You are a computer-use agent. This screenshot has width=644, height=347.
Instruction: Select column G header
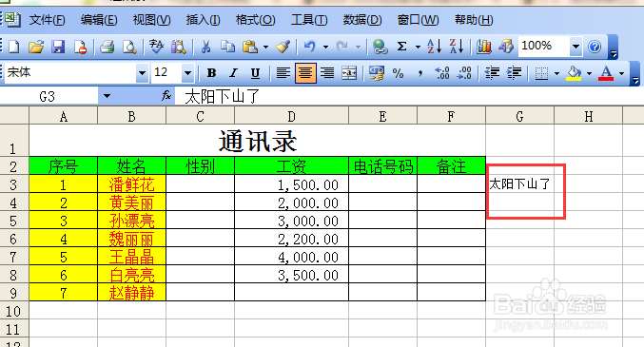[x=519, y=117]
